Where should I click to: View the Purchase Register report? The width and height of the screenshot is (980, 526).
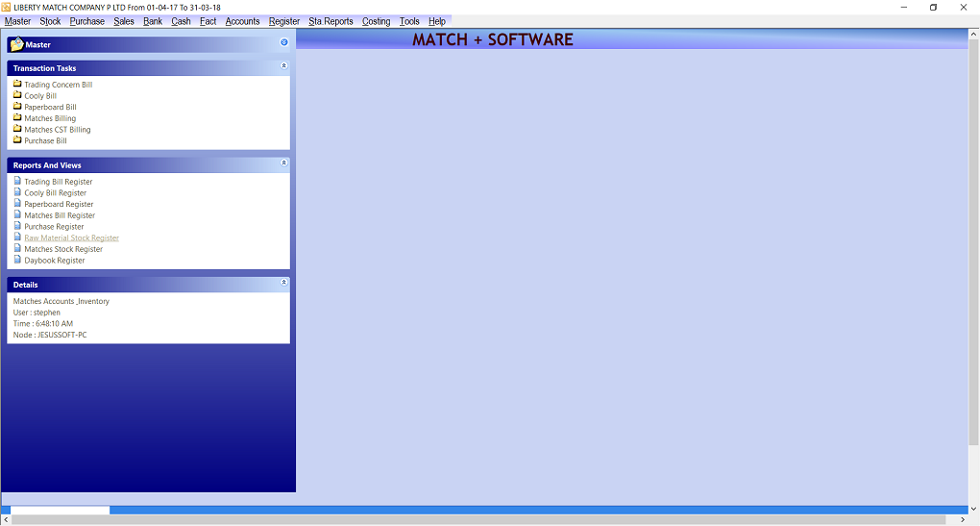coord(54,226)
